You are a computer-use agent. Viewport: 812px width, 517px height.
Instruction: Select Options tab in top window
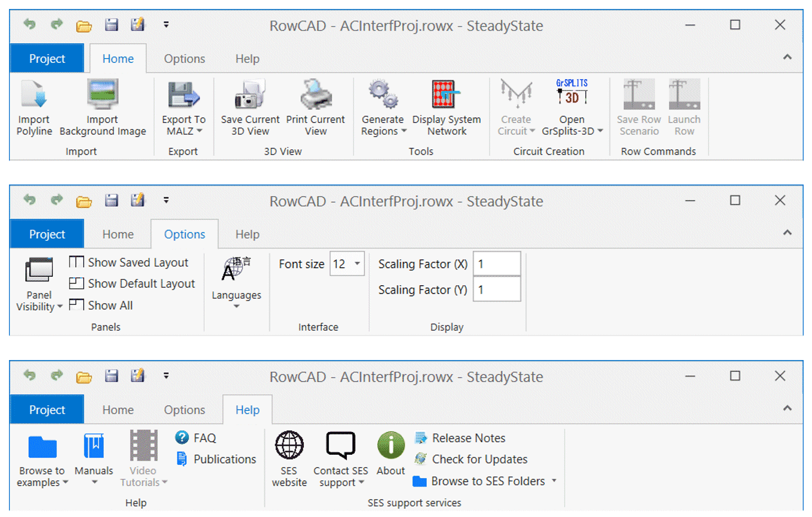coord(185,59)
